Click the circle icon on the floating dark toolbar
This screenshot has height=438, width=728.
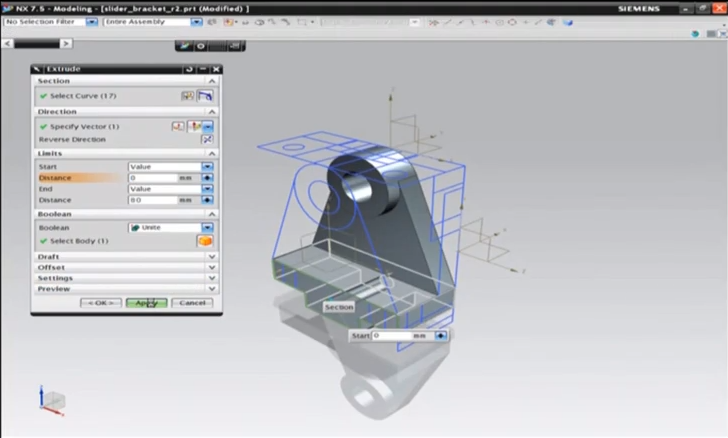tap(201, 46)
